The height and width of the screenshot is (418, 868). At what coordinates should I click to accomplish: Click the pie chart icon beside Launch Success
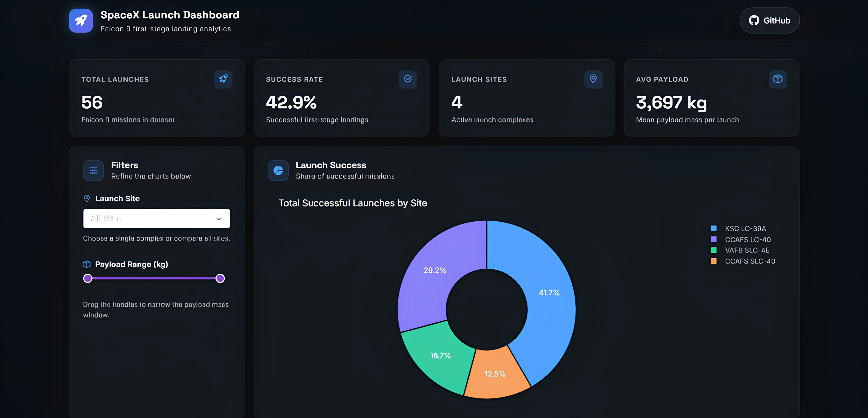click(x=278, y=171)
